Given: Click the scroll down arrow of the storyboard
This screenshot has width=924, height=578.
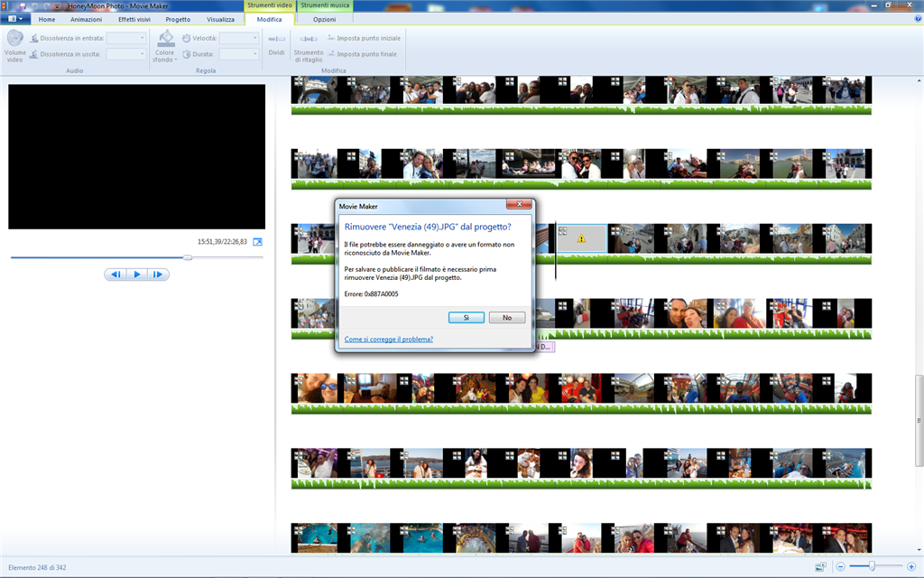Looking at the screenshot, I should pos(918,550).
